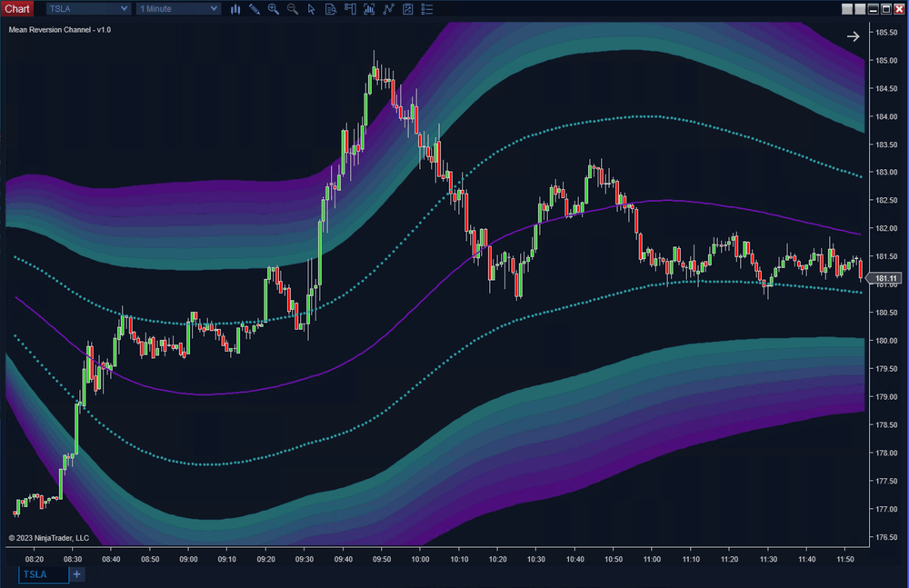Open the 1 Minute interval dropdown
Screen dimensions: 909x588
pyautogui.click(x=177, y=8)
